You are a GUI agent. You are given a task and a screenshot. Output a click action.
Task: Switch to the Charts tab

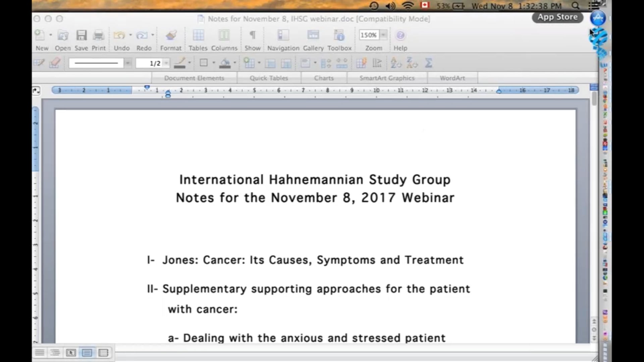pos(324,78)
